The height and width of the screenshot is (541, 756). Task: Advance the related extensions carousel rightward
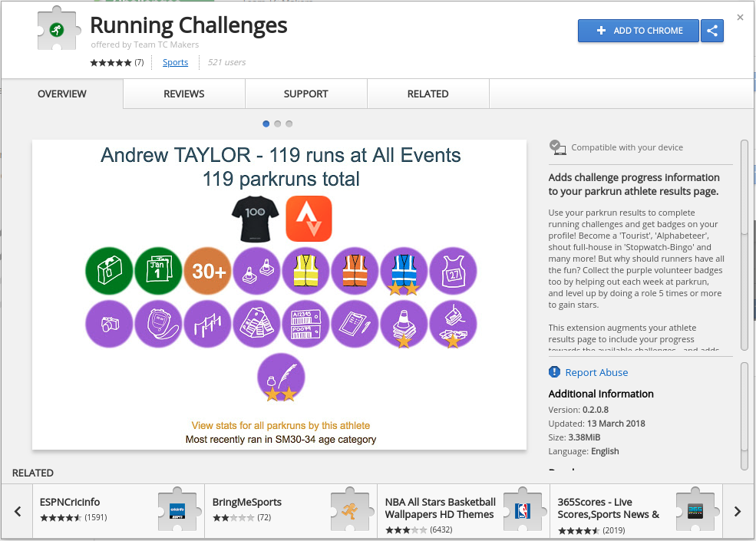[x=736, y=511]
